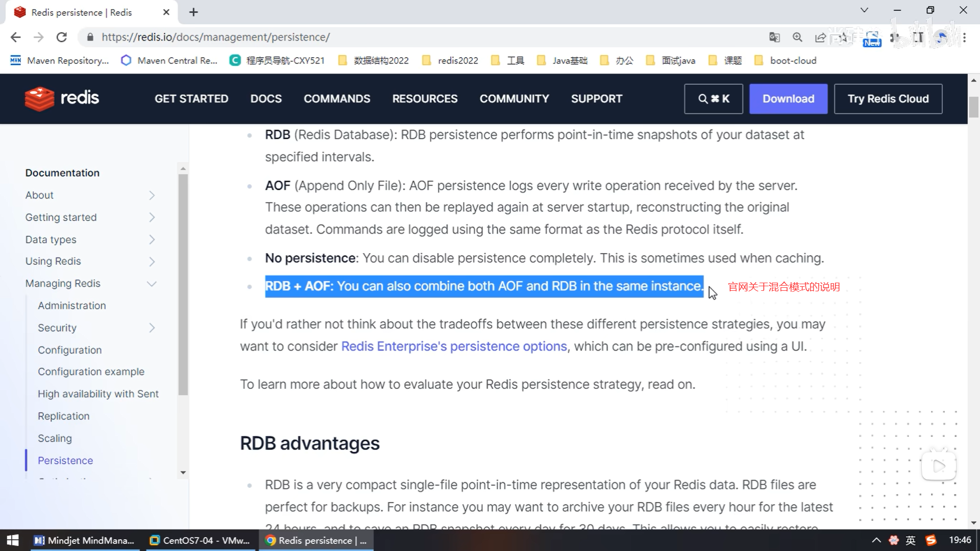Screen dimensions: 980x551
Task: Open the DOCS nav menu
Action: [266, 98]
